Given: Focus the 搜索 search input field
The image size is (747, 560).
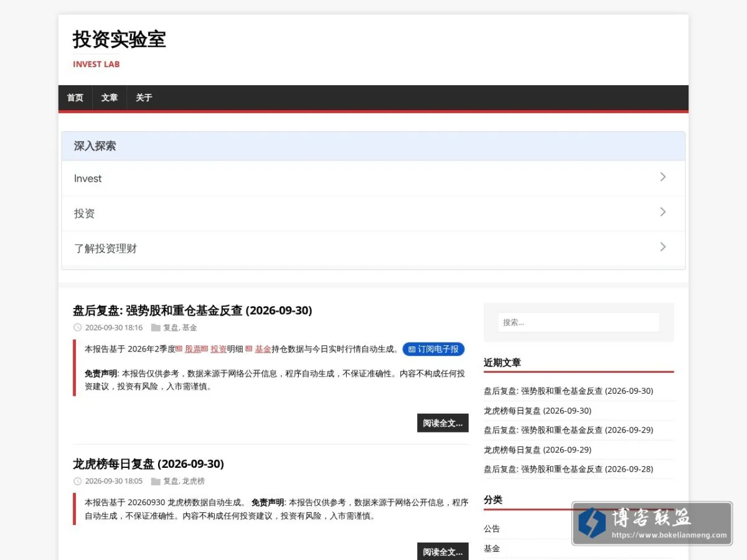Looking at the screenshot, I should coord(579,322).
